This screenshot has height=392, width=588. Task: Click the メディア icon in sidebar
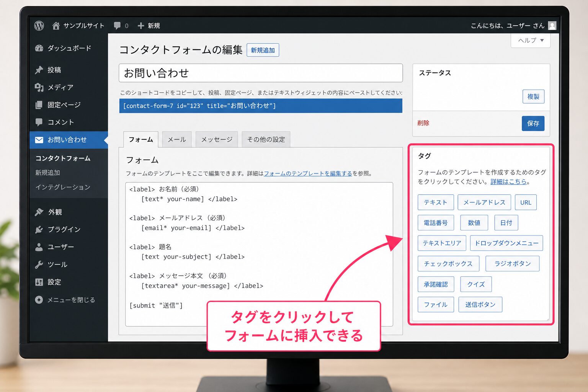39,87
